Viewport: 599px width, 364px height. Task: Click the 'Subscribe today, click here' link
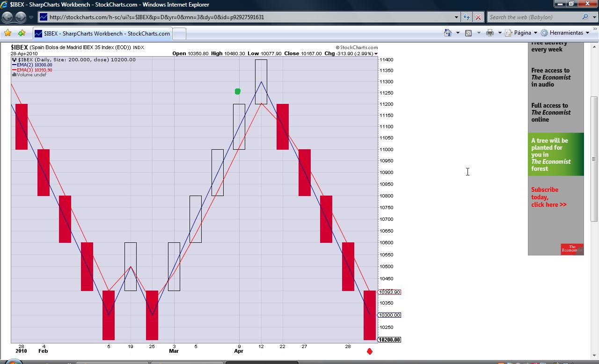click(x=548, y=197)
